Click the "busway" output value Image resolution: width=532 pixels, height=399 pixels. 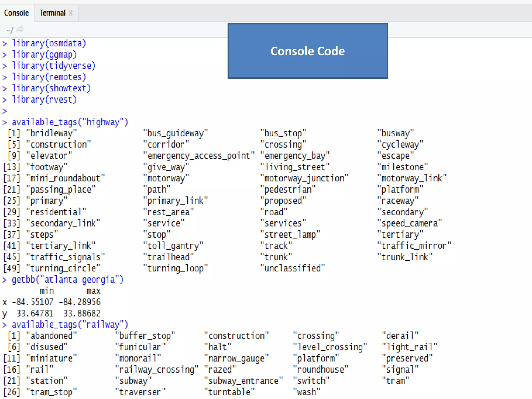pyautogui.click(x=396, y=133)
